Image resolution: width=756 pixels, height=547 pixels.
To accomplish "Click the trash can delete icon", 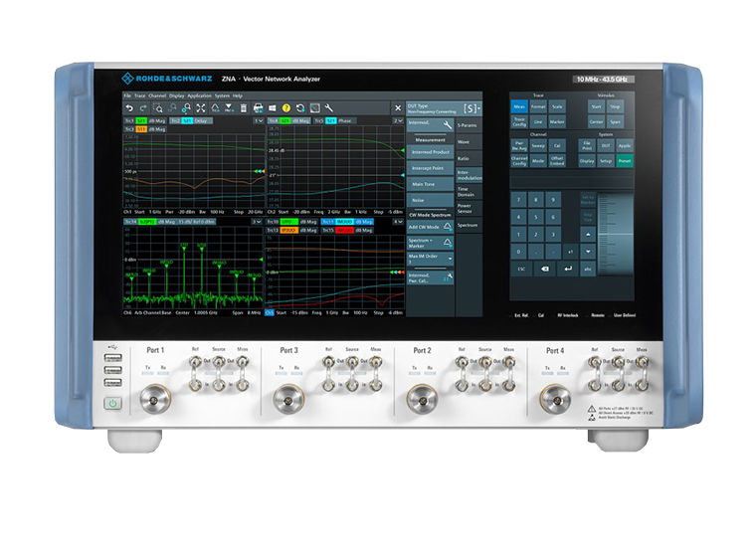I will tap(244, 108).
